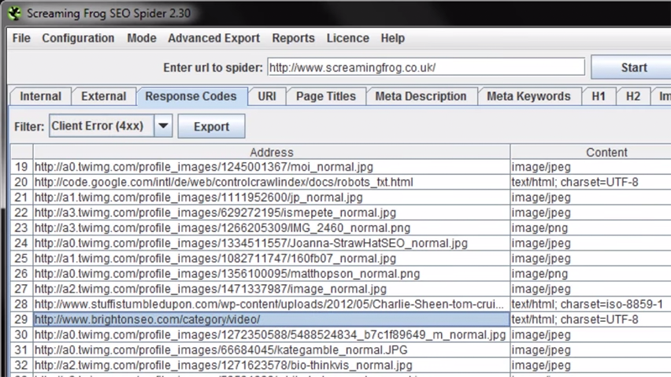Viewport: 671px width, 377px height.
Task: Switch to the H1 tab
Action: [x=598, y=96]
